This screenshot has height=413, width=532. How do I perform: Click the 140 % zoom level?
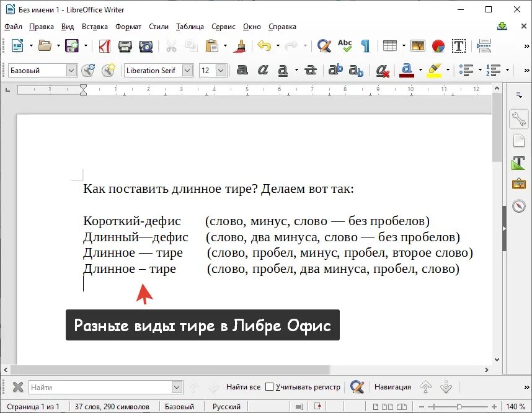pos(516,407)
